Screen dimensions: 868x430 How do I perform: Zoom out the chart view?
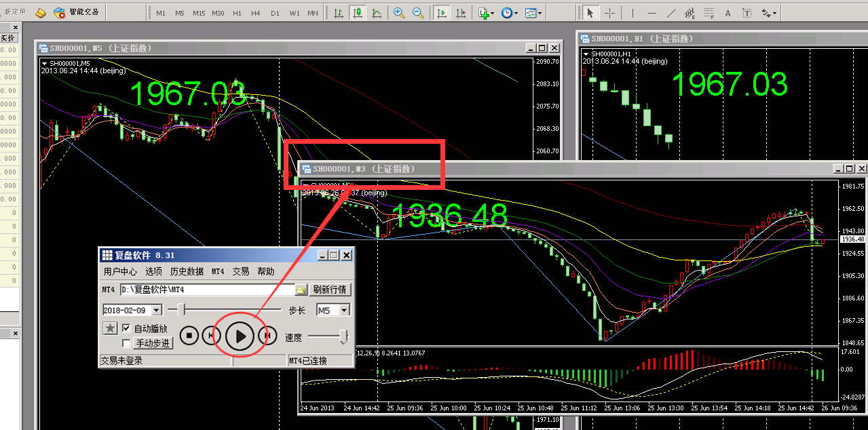[418, 13]
